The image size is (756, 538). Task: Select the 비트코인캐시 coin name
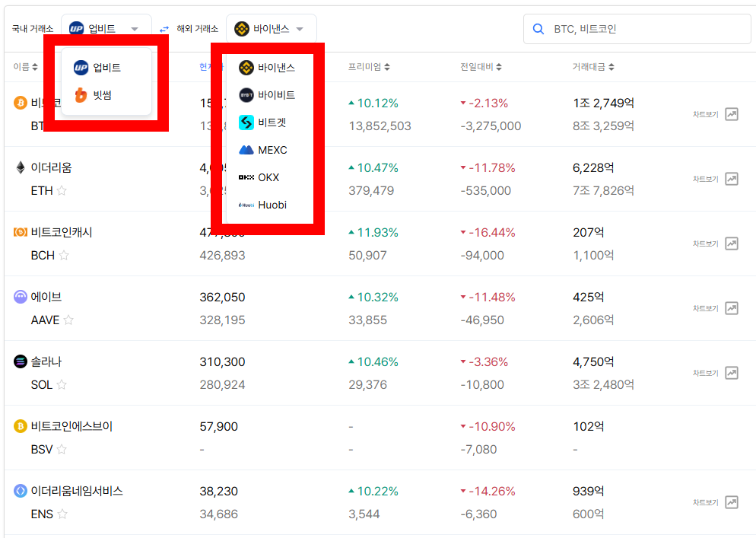pos(62,232)
